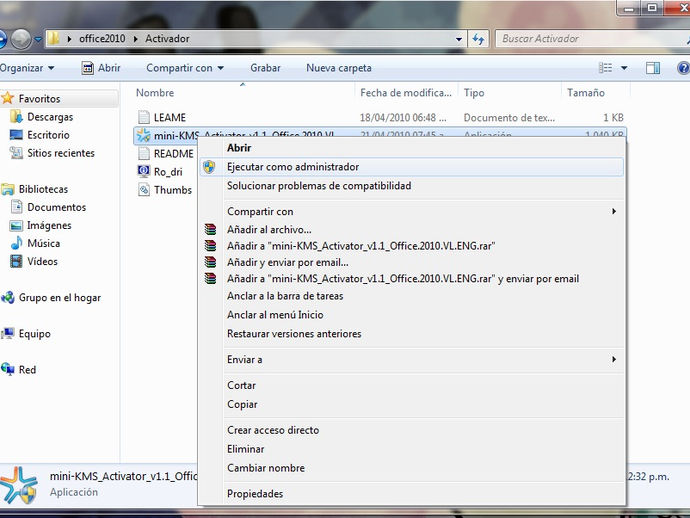Click the Grabar toolbar button
The height and width of the screenshot is (518, 690).
pyautogui.click(x=265, y=68)
